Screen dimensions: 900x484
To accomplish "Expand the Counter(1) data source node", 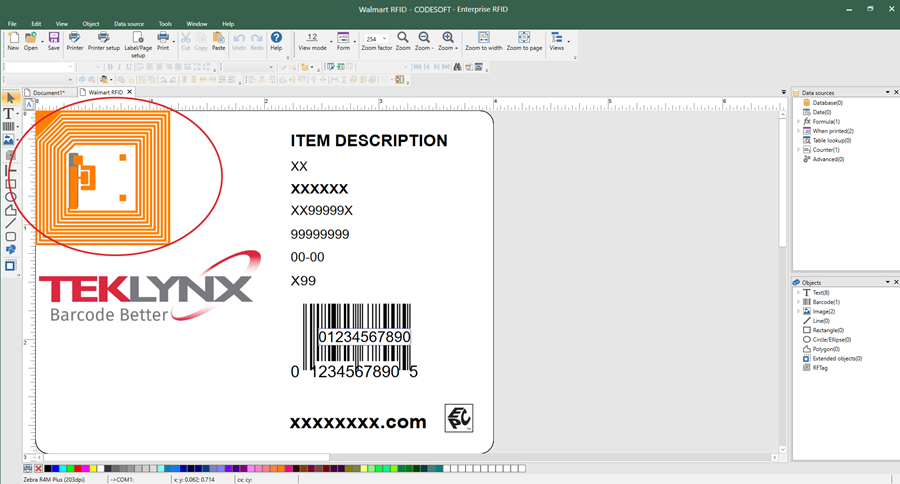I will click(x=798, y=150).
